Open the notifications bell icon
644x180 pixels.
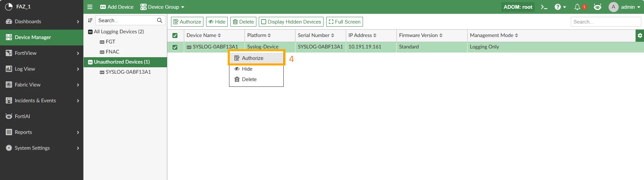[x=577, y=7]
